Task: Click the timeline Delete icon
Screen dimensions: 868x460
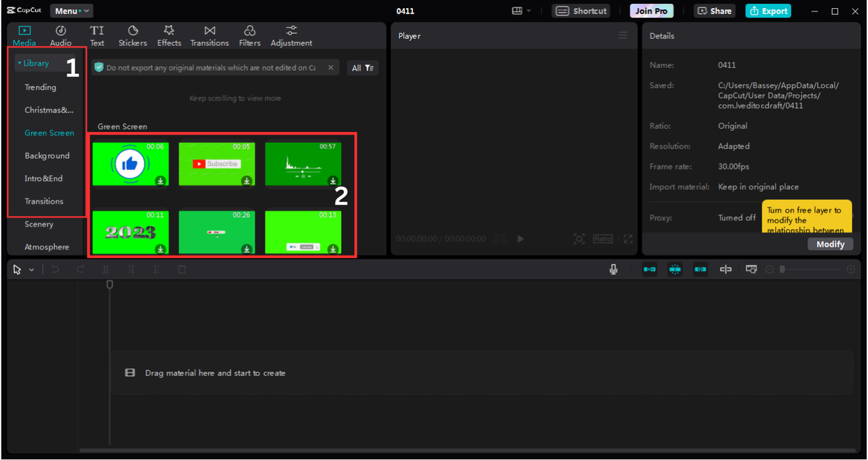Action: [182, 270]
